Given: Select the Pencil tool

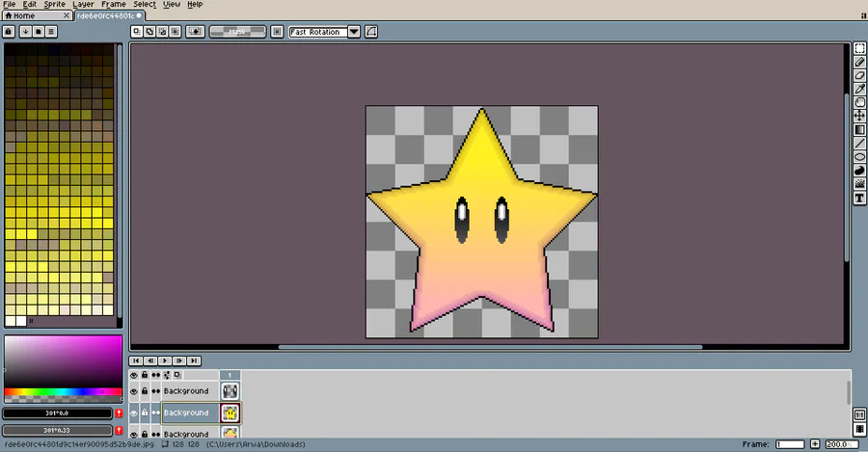Looking at the screenshot, I should point(859,62).
